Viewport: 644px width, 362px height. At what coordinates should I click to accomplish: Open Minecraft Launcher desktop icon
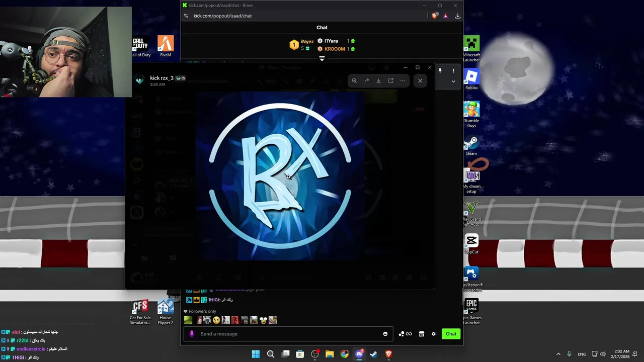point(471,49)
